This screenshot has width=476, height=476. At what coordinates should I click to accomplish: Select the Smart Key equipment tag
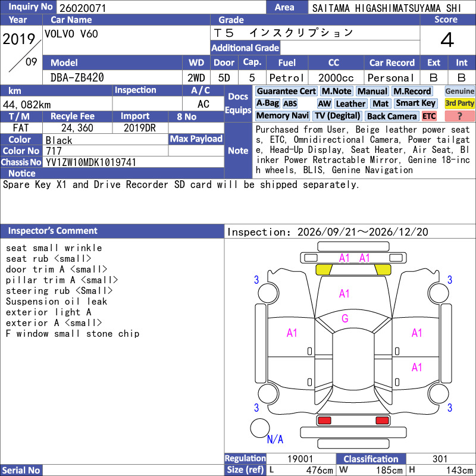(x=416, y=104)
